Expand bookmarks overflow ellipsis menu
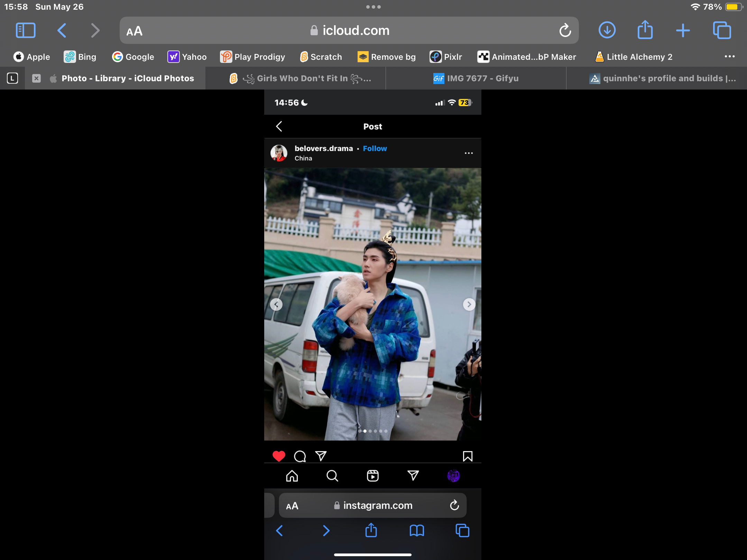Viewport: 747px width, 560px height. click(x=729, y=56)
